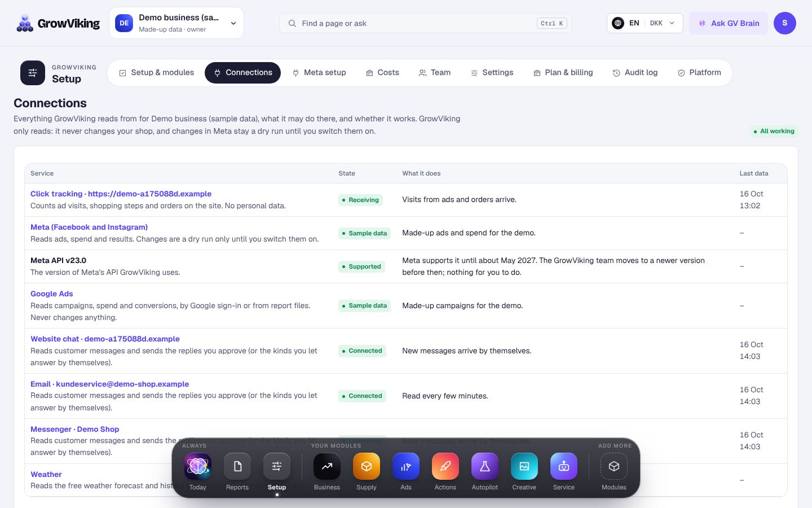
Task: Open the Autopilot flask icon
Action: (x=485, y=466)
